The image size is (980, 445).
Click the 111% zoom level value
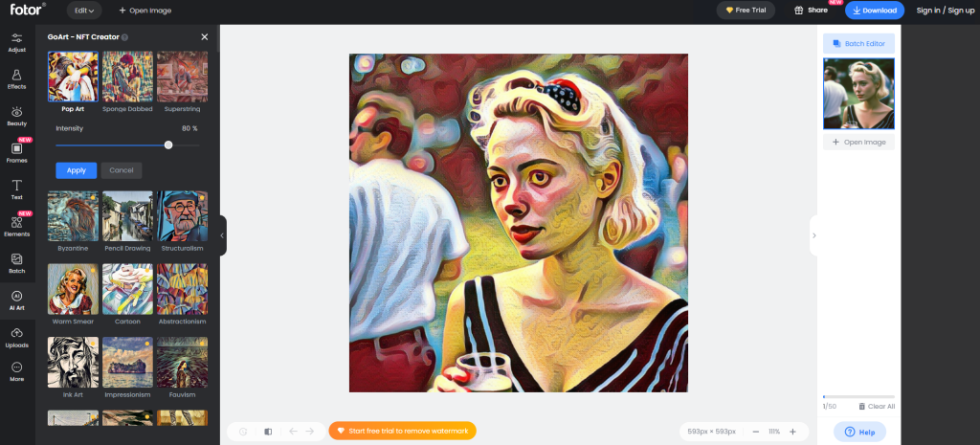coord(774,432)
